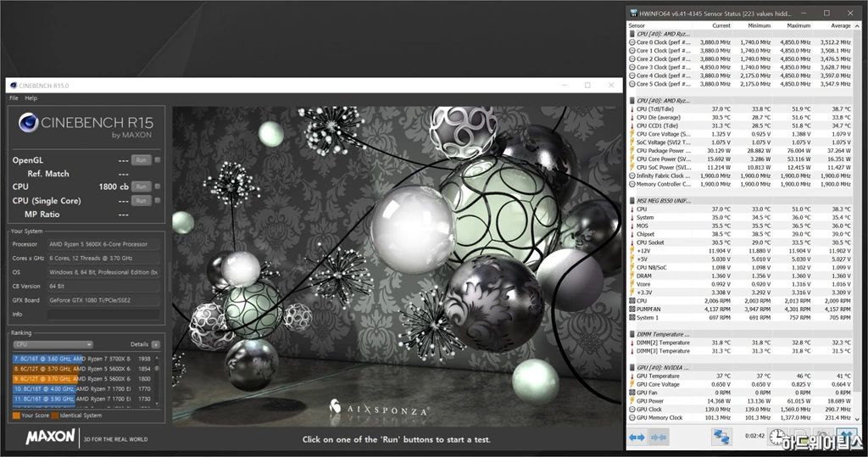
Task: Click the clock icon beside Core 0 Clock
Action: tap(632, 42)
